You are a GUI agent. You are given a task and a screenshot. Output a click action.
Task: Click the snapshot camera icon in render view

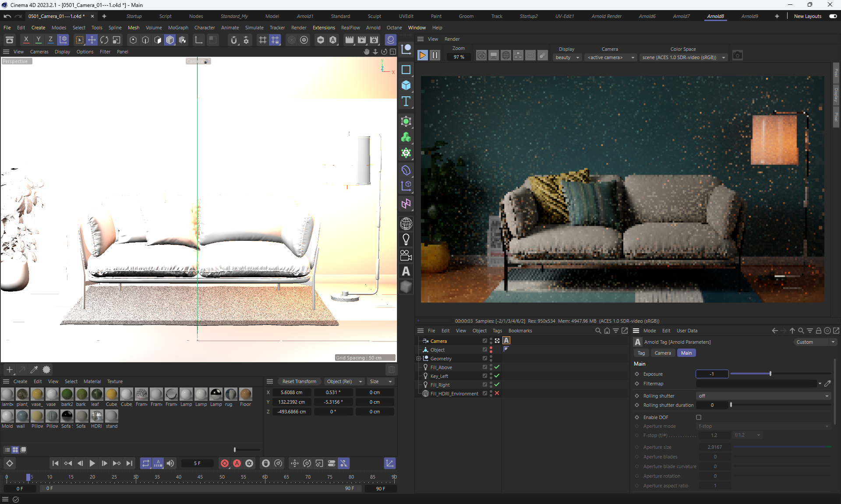click(738, 56)
